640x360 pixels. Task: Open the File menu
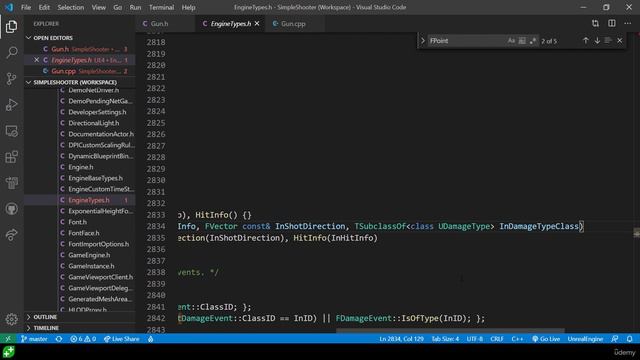(26, 7)
